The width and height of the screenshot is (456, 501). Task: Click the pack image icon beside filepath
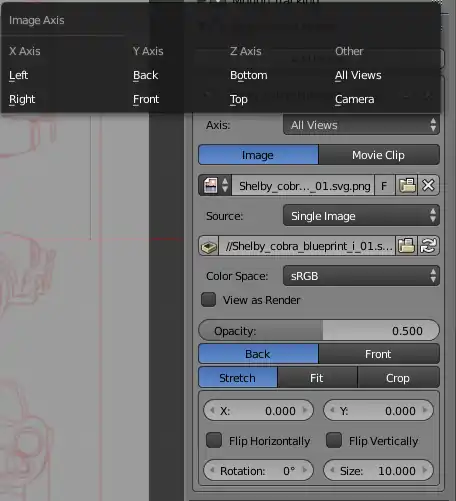(209, 246)
